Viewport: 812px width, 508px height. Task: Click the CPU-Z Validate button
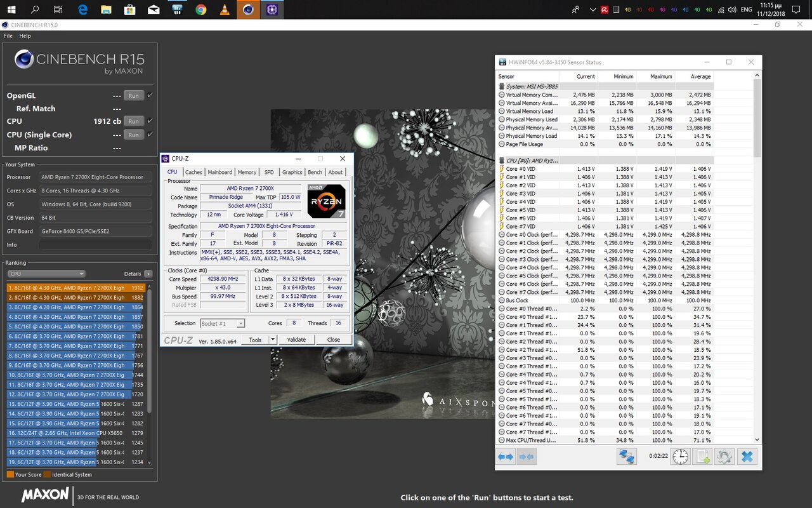[296, 340]
